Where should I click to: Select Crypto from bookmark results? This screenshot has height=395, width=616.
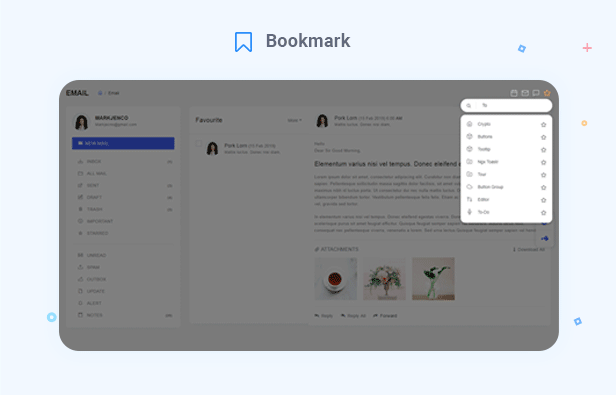pyautogui.click(x=484, y=124)
